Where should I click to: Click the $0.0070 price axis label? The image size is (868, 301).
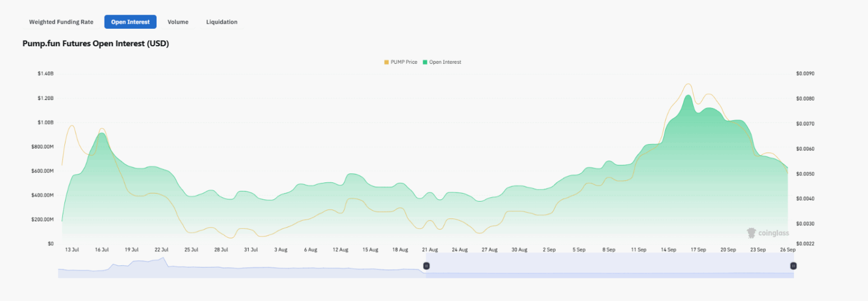click(x=805, y=124)
